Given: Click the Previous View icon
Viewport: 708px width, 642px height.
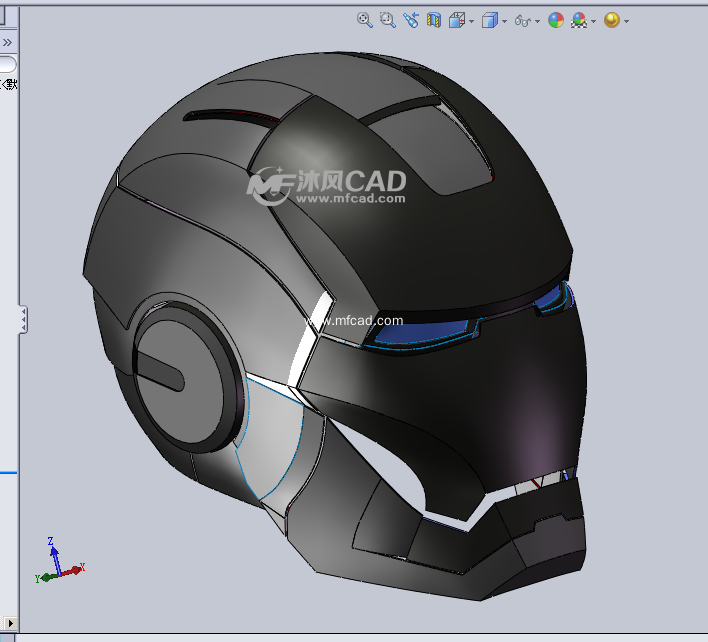Looking at the screenshot, I should click(410, 20).
